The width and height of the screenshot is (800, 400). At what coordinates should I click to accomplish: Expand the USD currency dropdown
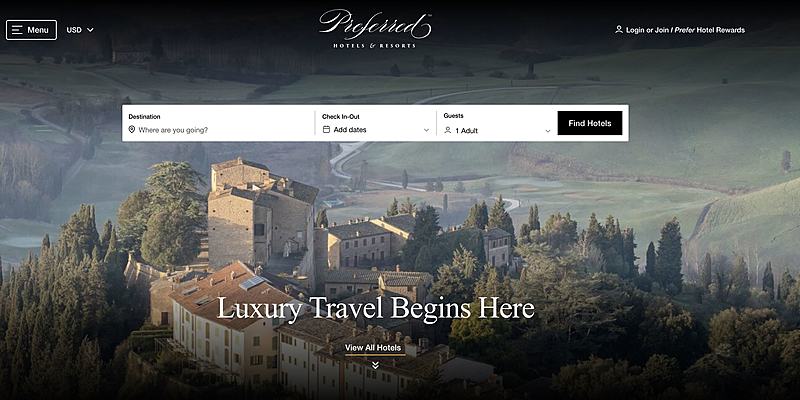point(80,30)
